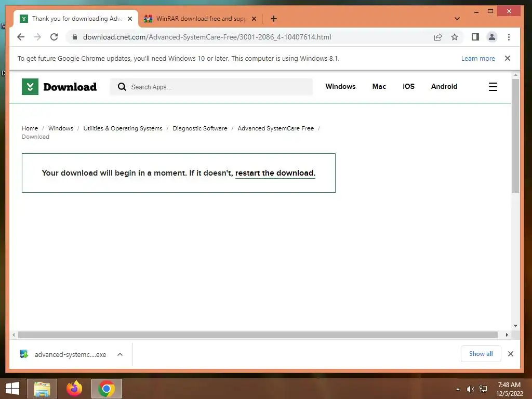Image resolution: width=532 pixels, height=399 pixels.
Task: Open the iOS category
Action: point(408,87)
